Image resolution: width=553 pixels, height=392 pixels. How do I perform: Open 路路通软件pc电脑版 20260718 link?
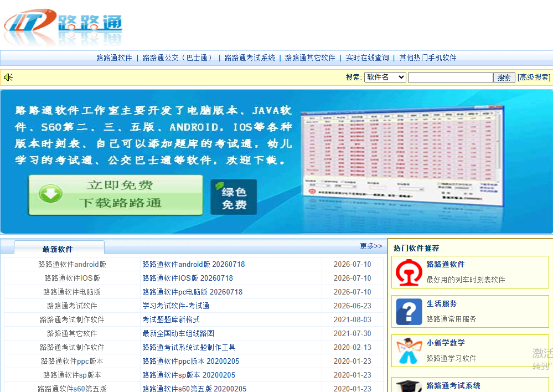[x=192, y=292]
